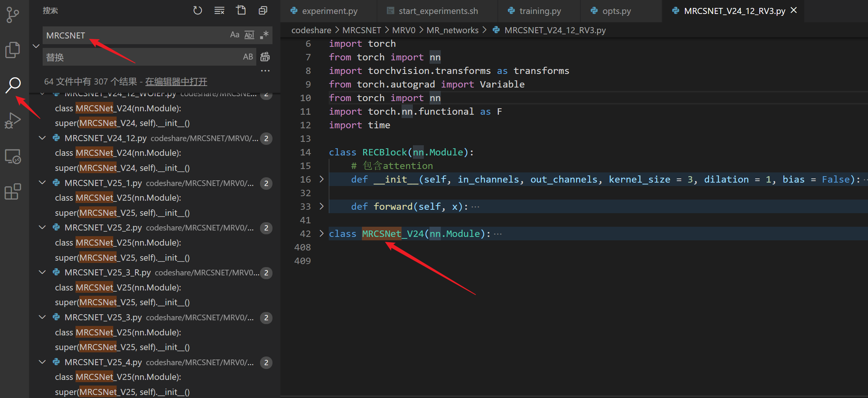The height and width of the screenshot is (398, 868).
Task: Unfold __init__ method at line 16
Action: click(x=322, y=179)
